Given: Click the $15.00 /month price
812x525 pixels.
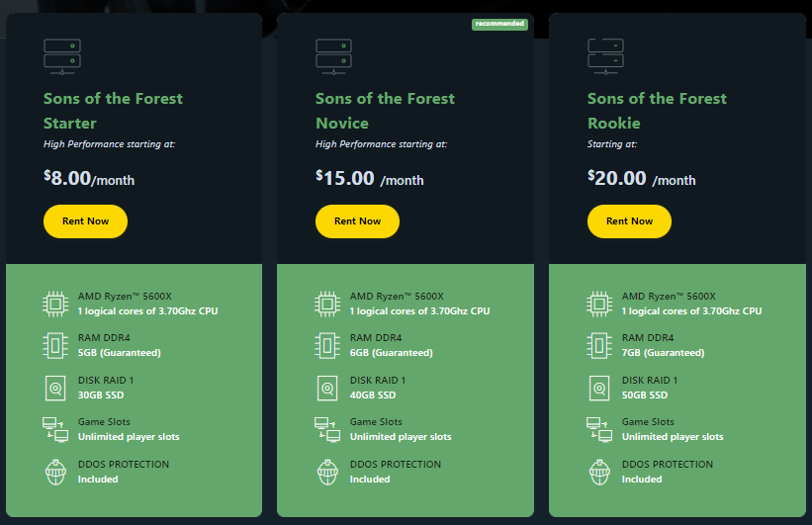Looking at the screenshot, I should [x=369, y=179].
